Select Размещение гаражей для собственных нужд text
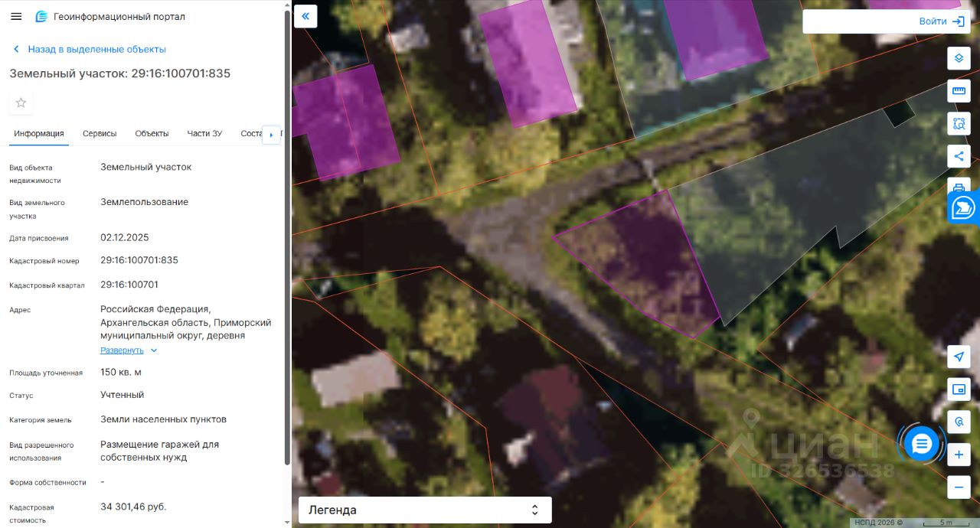Screen dimensions: 980x528 click(x=160, y=451)
